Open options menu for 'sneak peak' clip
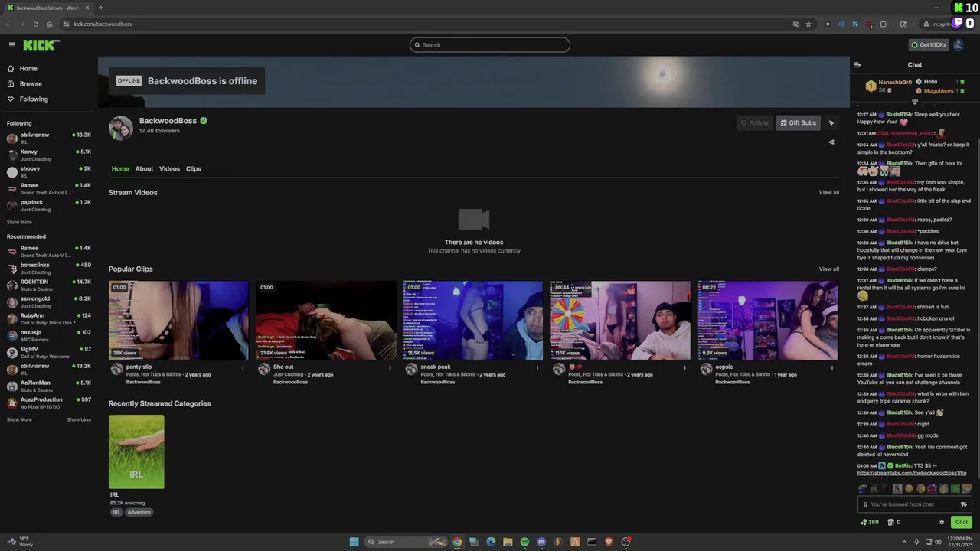This screenshot has height=551, width=980. (537, 367)
